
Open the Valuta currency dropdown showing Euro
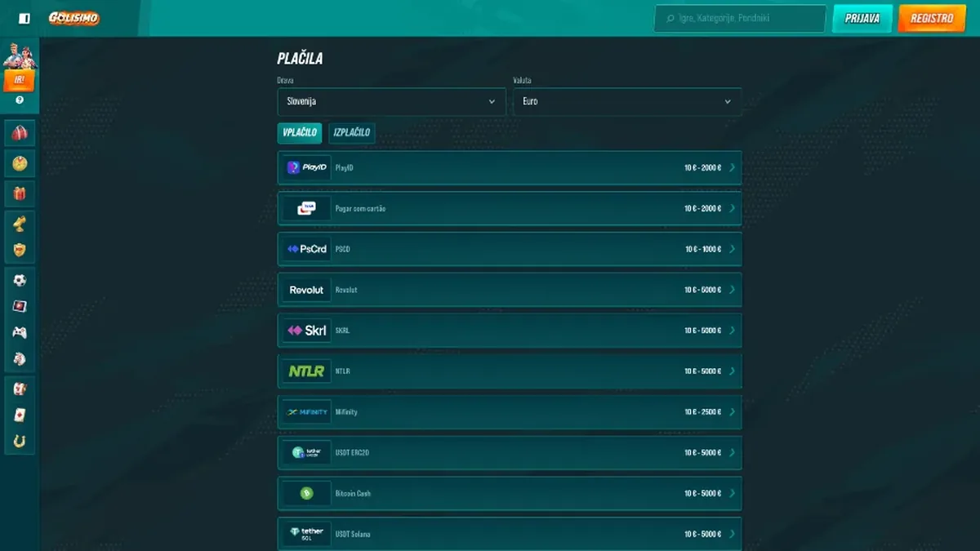(627, 102)
